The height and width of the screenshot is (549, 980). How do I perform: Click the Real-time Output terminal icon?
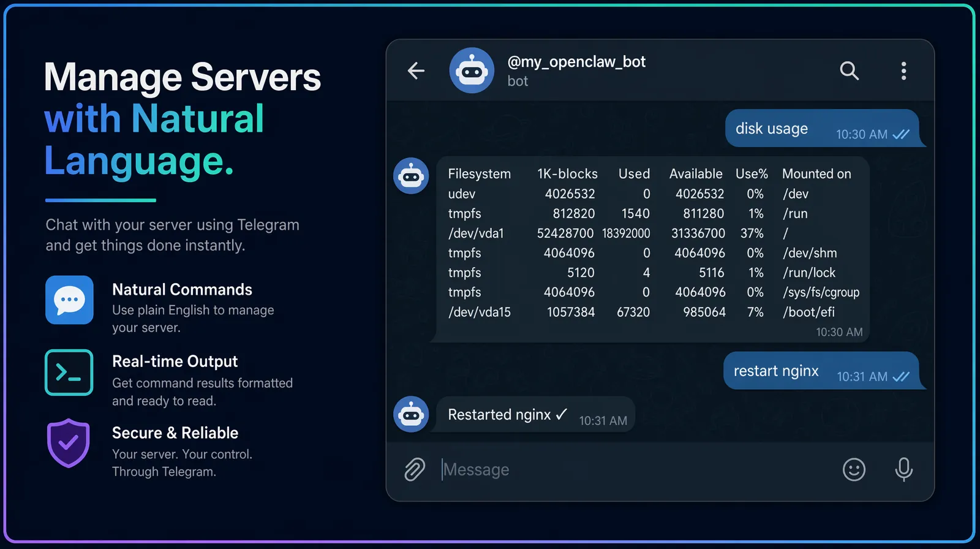tap(69, 373)
